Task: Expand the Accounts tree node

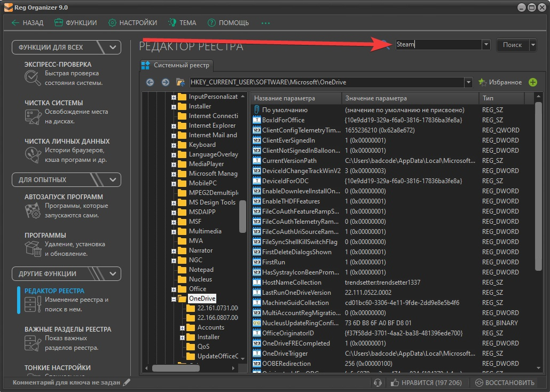Action: pos(182,328)
